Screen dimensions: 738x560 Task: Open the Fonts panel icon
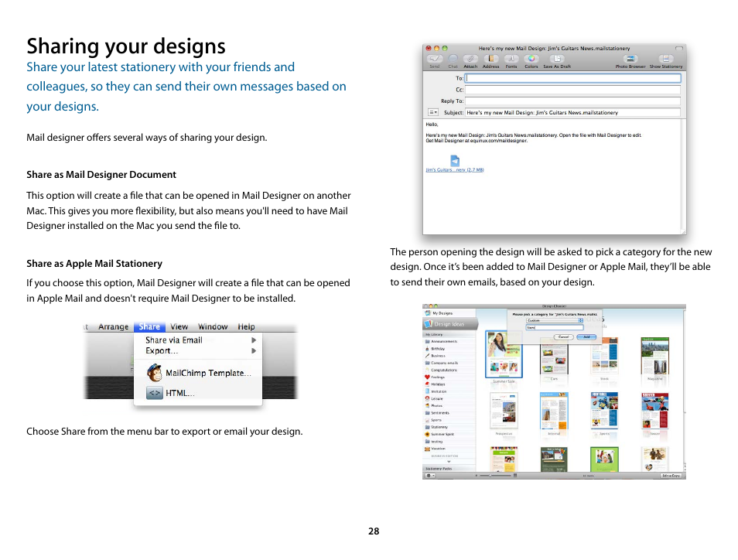click(x=511, y=59)
